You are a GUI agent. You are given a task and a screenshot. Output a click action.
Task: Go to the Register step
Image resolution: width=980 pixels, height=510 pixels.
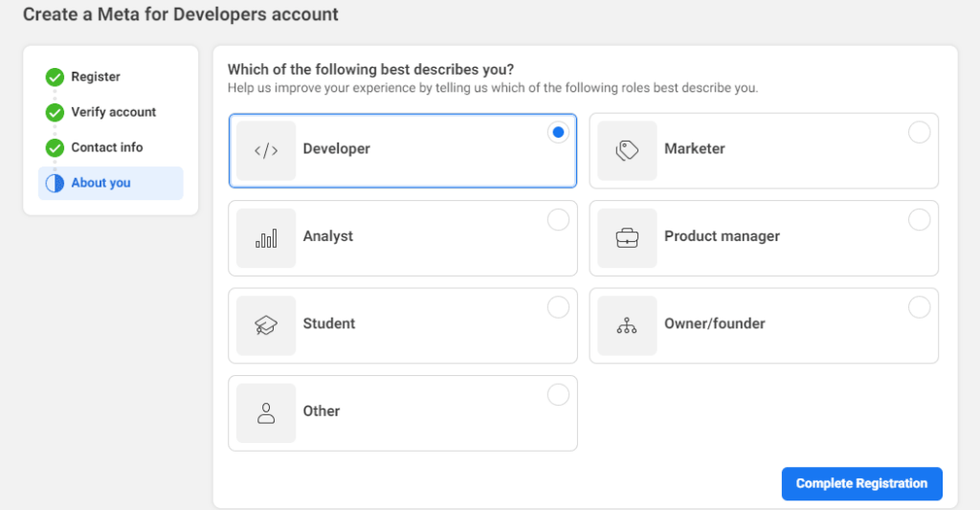pyautogui.click(x=95, y=77)
